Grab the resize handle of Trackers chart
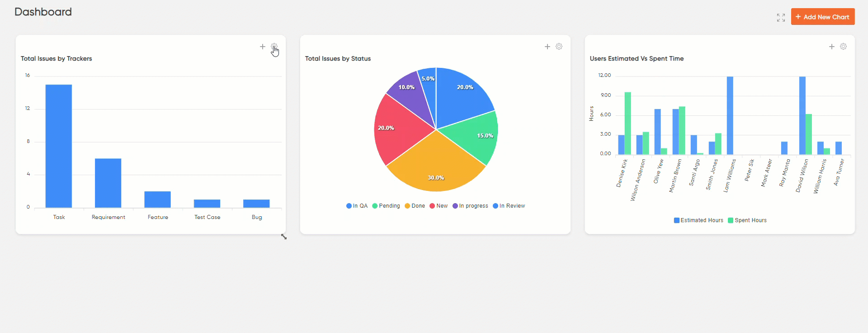The width and height of the screenshot is (868, 333). click(x=283, y=236)
